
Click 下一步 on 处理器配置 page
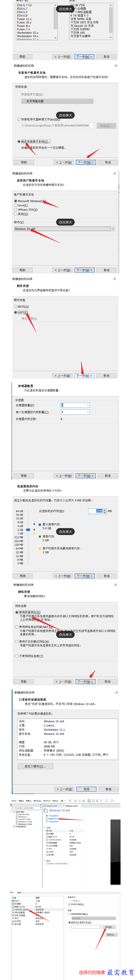(85, 475)
